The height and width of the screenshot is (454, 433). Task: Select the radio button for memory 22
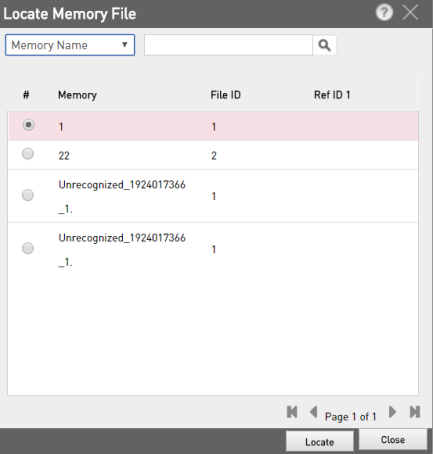tap(28, 154)
